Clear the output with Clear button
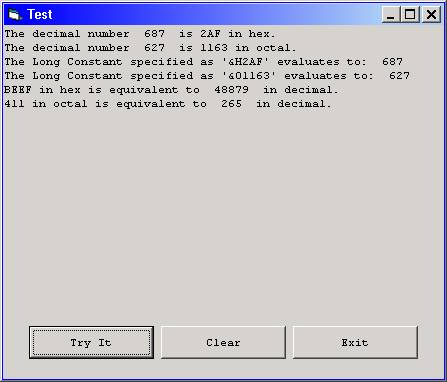The height and width of the screenshot is (382, 447). pyautogui.click(x=223, y=342)
